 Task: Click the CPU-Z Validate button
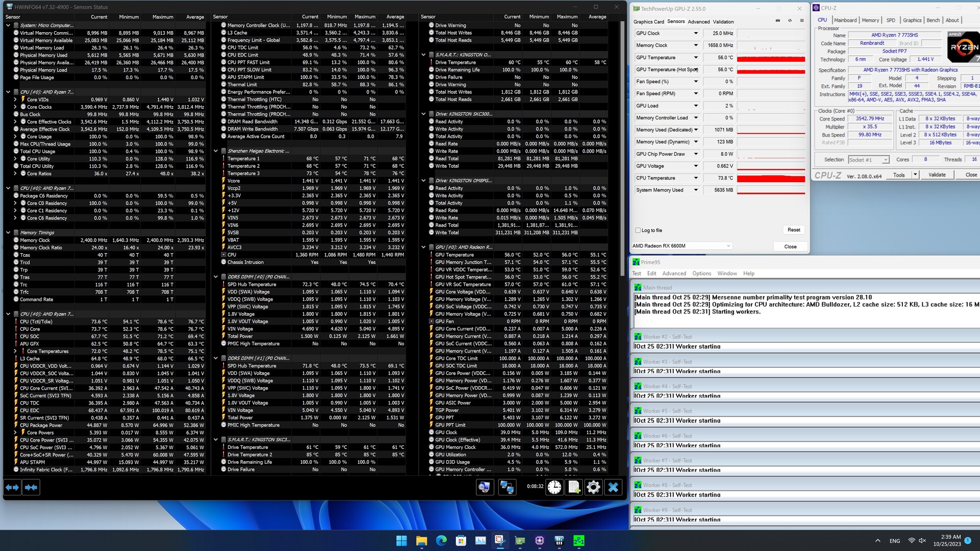[x=937, y=175]
